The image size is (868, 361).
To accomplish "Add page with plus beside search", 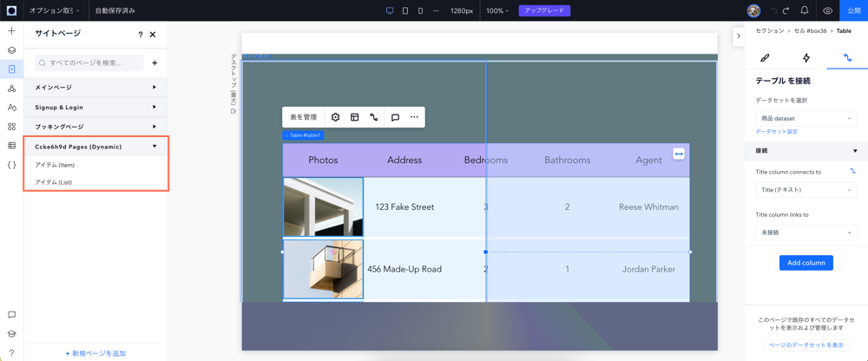I will [155, 63].
